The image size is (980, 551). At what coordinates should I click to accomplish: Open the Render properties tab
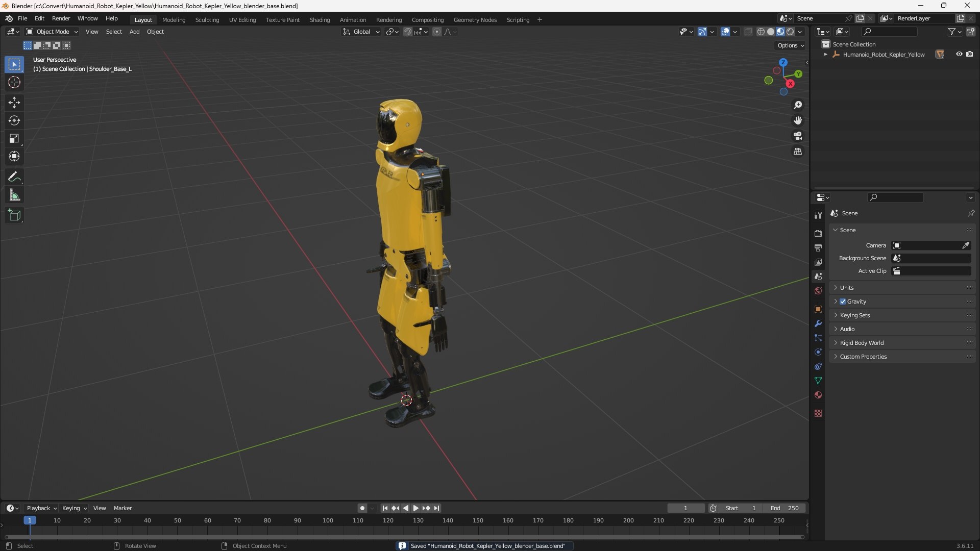(818, 233)
